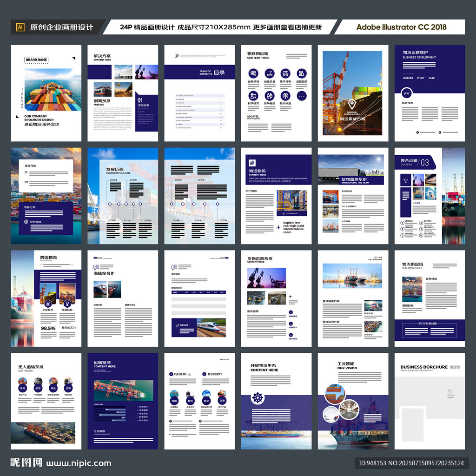476x476 pixels.
Task: Click the 24P 精品画册设计 header banner
Action: [221, 27]
